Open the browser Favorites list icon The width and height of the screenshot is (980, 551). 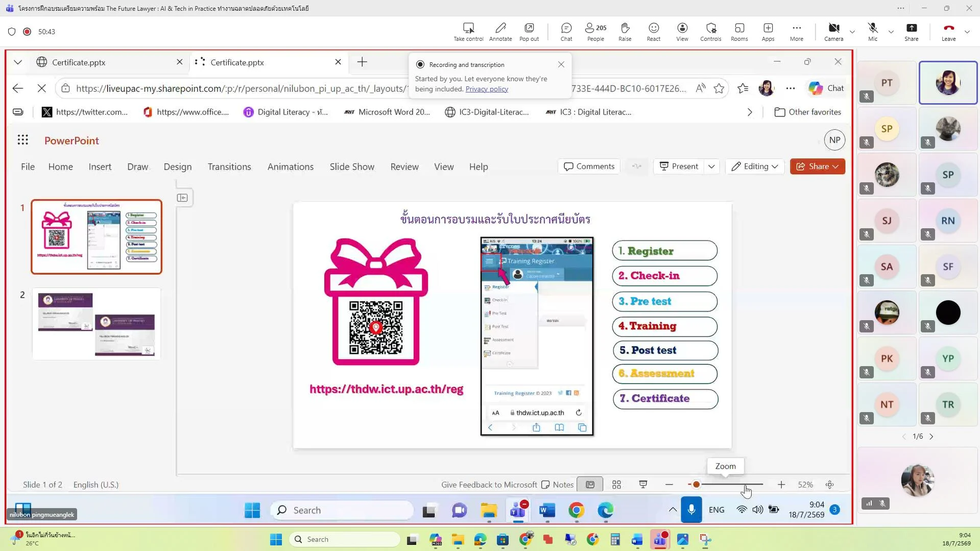click(743, 88)
